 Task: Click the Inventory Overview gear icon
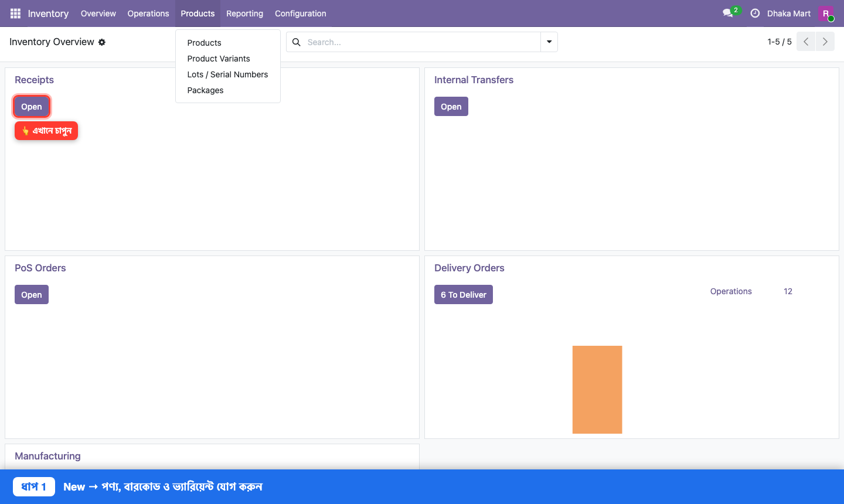102,42
